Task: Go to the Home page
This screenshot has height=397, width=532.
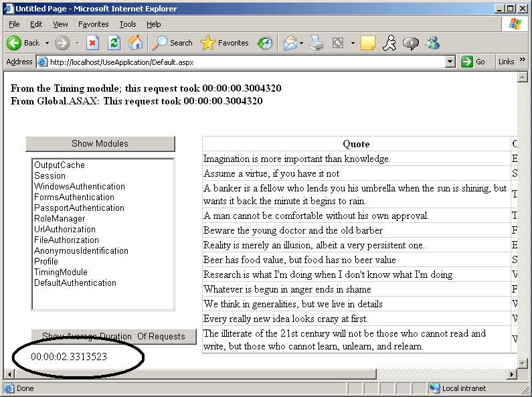Action: click(135, 43)
